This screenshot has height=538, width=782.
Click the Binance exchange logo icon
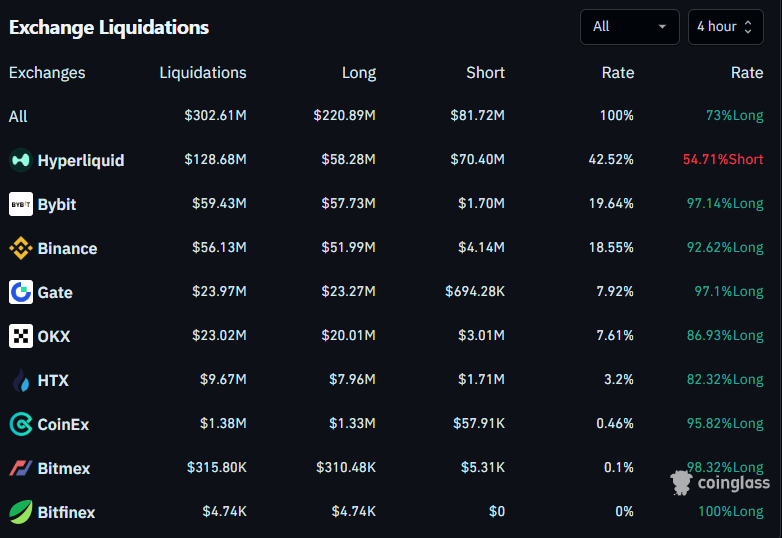click(x=21, y=248)
